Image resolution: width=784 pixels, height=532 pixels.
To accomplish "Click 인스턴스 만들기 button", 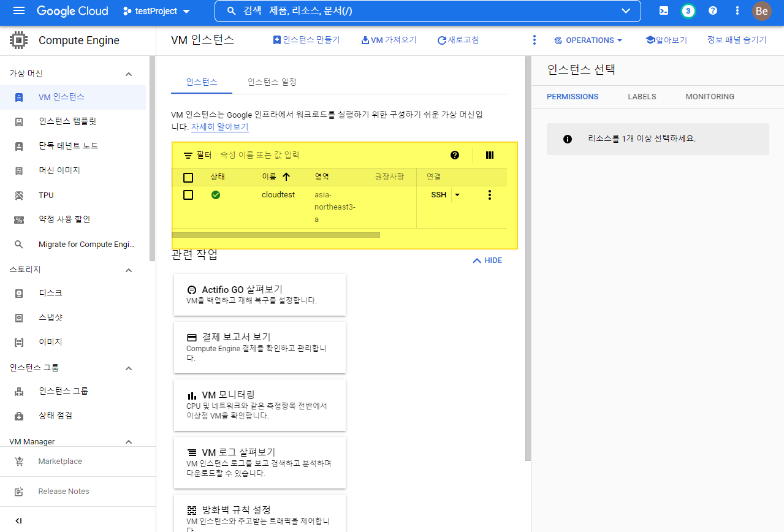I will point(306,40).
